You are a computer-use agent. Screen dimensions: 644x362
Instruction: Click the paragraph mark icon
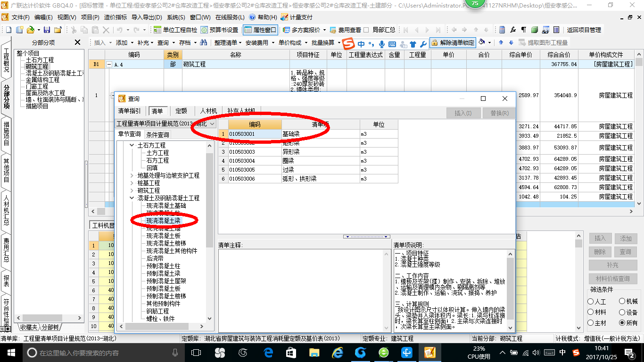[x=524, y=30]
